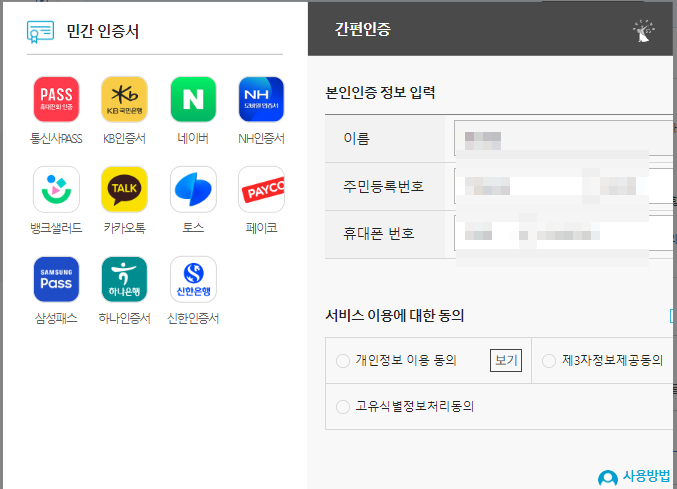
Task: Open the 사용방법 link text
Action: (x=646, y=476)
